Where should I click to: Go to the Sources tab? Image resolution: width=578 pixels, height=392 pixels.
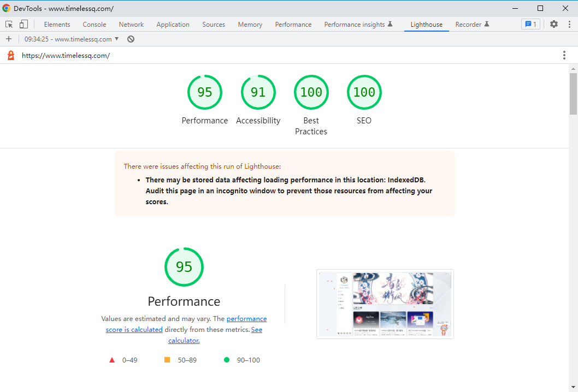pyautogui.click(x=214, y=25)
